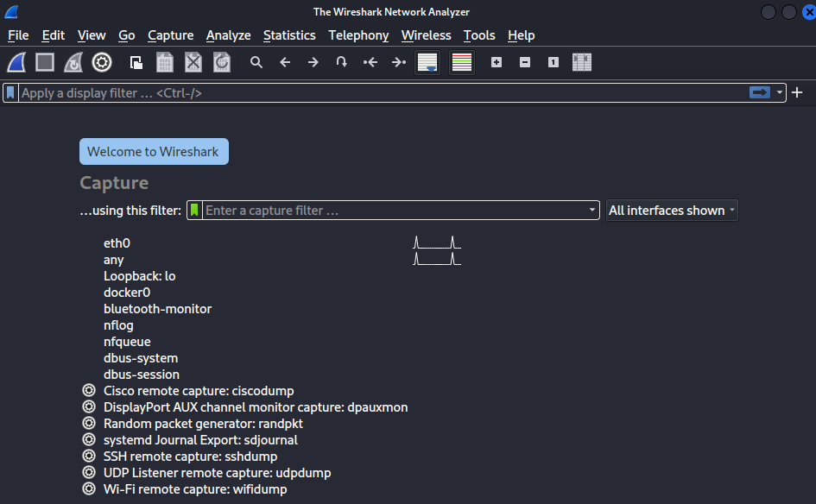Viewport: 816px width, 504px height.
Task: Open the Wireless menu
Action: [x=427, y=35]
